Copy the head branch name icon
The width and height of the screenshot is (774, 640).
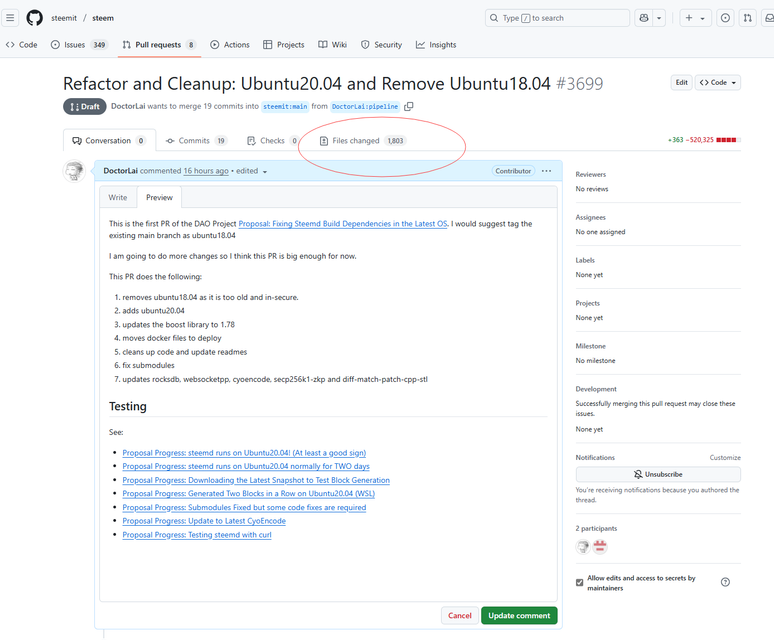[x=409, y=106]
